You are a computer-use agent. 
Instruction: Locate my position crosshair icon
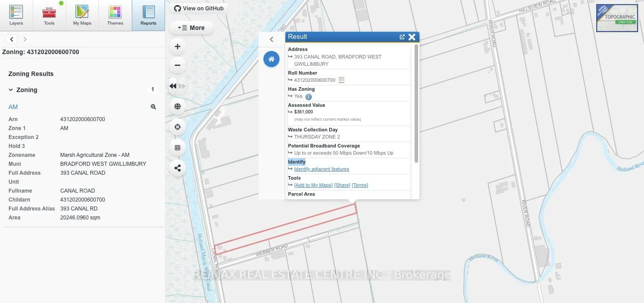(x=178, y=127)
